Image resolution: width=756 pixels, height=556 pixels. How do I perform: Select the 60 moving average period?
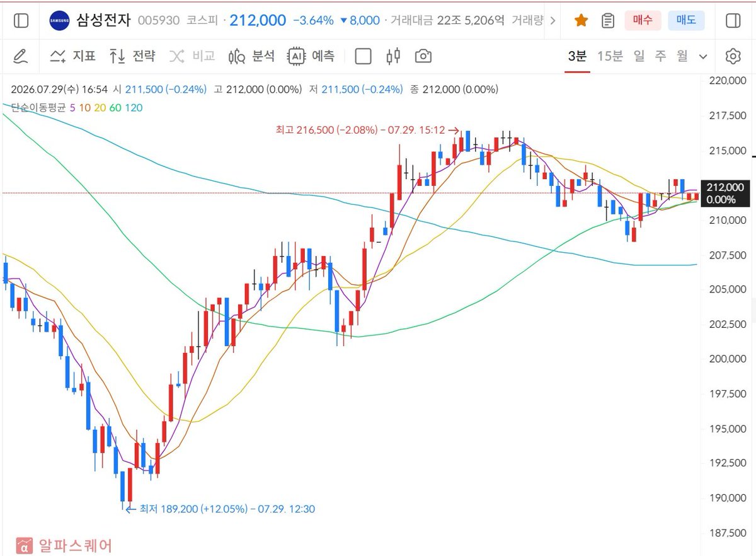click(x=115, y=108)
